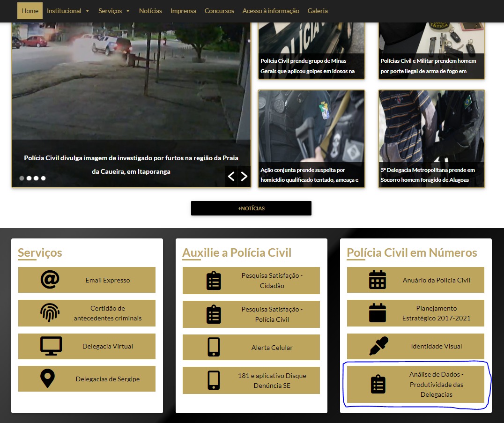This screenshot has height=423, width=504.
Task: Click the Email Expresso at-sign icon
Action: pyautogui.click(x=50, y=280)
